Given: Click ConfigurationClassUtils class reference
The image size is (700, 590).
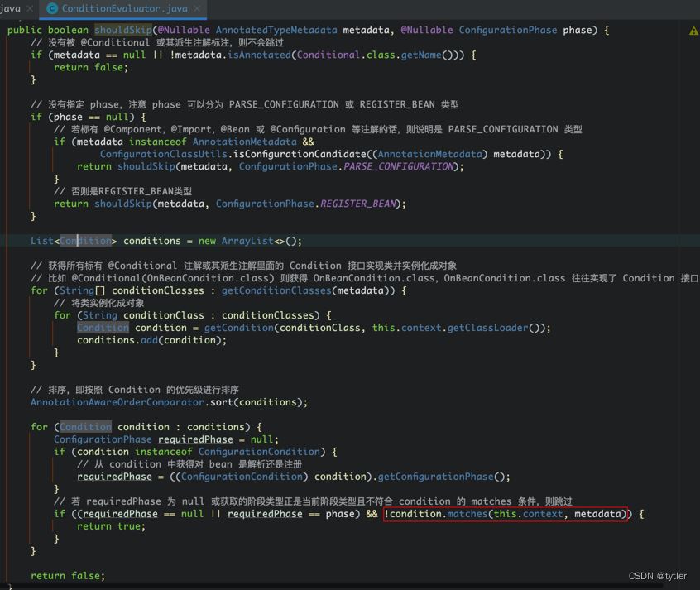Looking at the screenshot, I should tap(163, 154).
